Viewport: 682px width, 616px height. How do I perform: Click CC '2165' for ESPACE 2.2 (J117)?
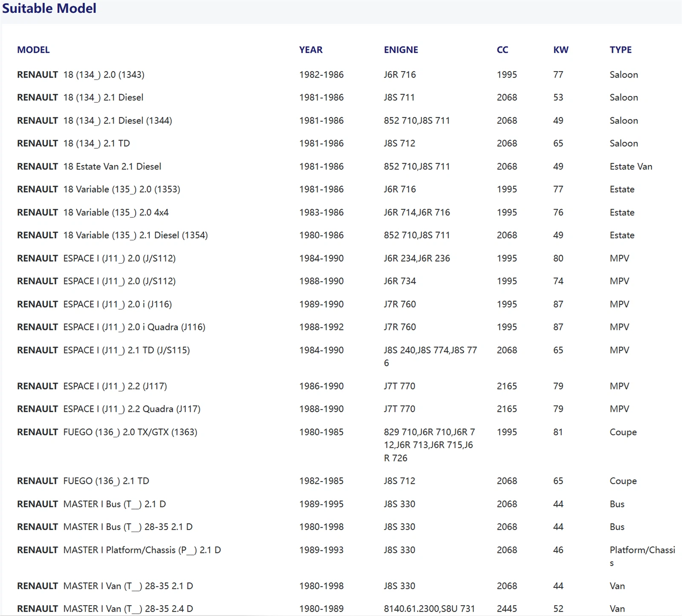coord(507,386)
